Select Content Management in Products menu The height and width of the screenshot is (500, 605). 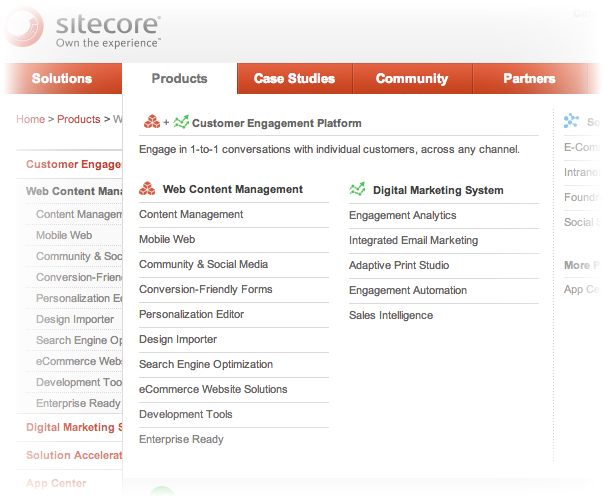pyautogui.click(x=191, y=214)
